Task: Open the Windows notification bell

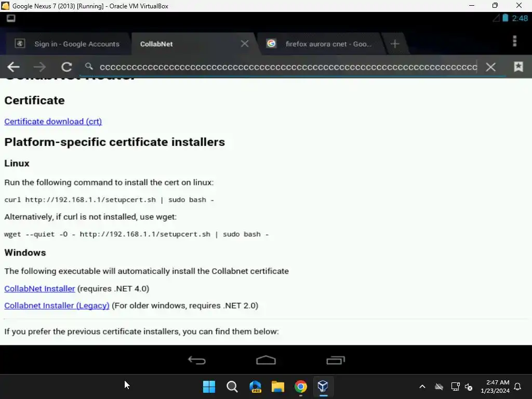Action: point(517,387)
